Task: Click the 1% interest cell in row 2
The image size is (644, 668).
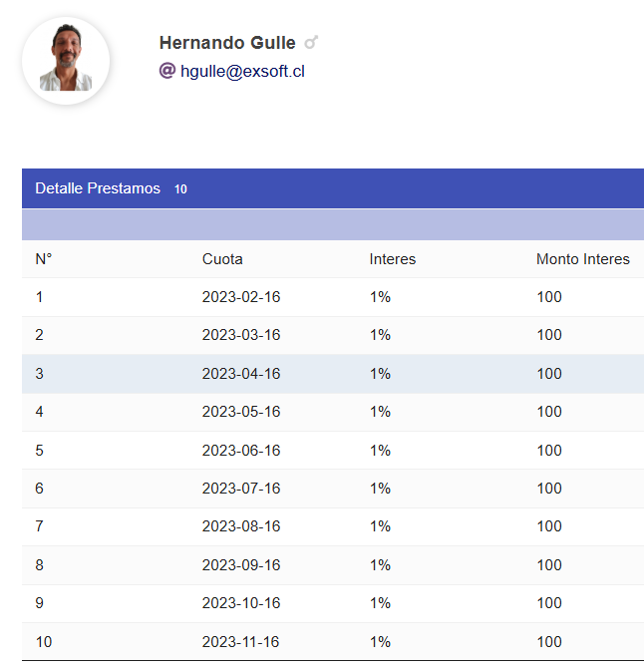Action: [380, 335]
